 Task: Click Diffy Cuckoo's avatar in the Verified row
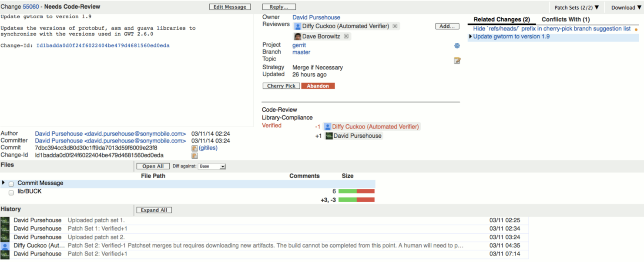click(x=327, y=126)
